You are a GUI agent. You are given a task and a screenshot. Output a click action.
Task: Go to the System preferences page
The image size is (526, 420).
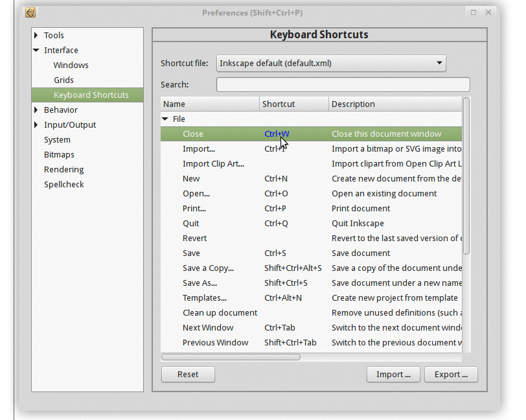[x=57, y=140]
